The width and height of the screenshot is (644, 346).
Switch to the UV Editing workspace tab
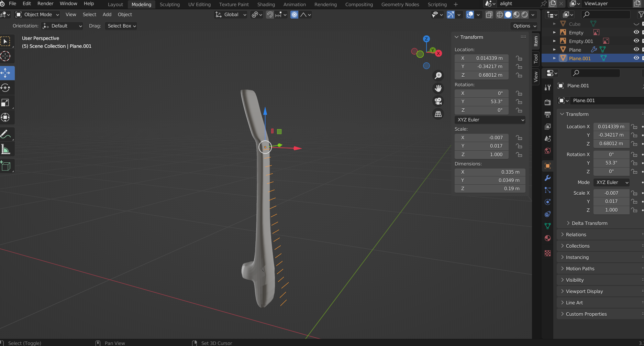coord(199,4)
